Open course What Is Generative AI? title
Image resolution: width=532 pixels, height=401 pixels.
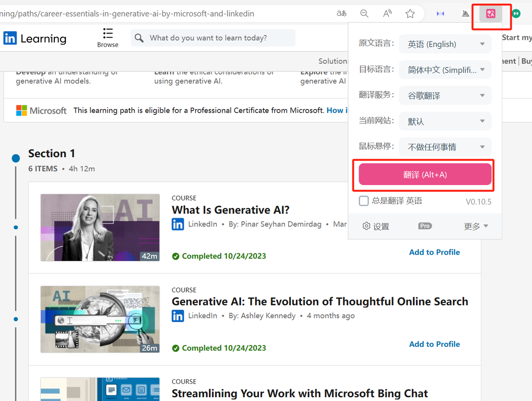click(230, 210)
